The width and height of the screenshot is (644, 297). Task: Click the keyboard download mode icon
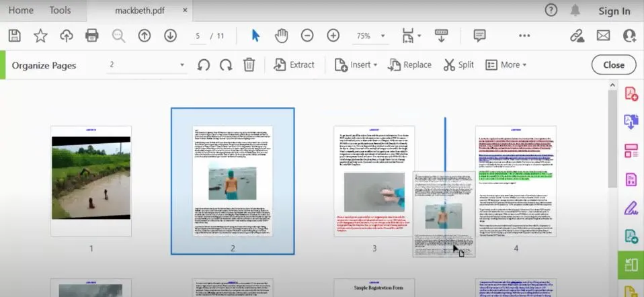441,36
